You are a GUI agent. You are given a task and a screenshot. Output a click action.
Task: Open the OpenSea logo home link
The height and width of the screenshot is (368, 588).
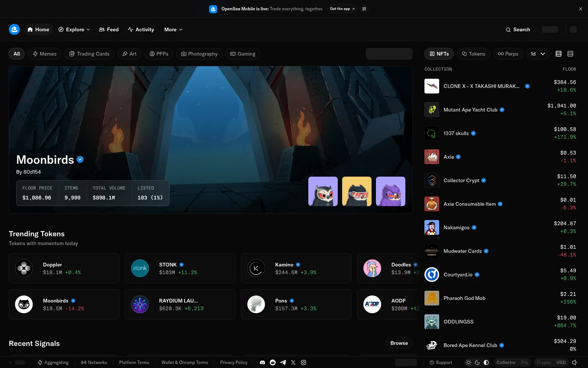[14, 29]
